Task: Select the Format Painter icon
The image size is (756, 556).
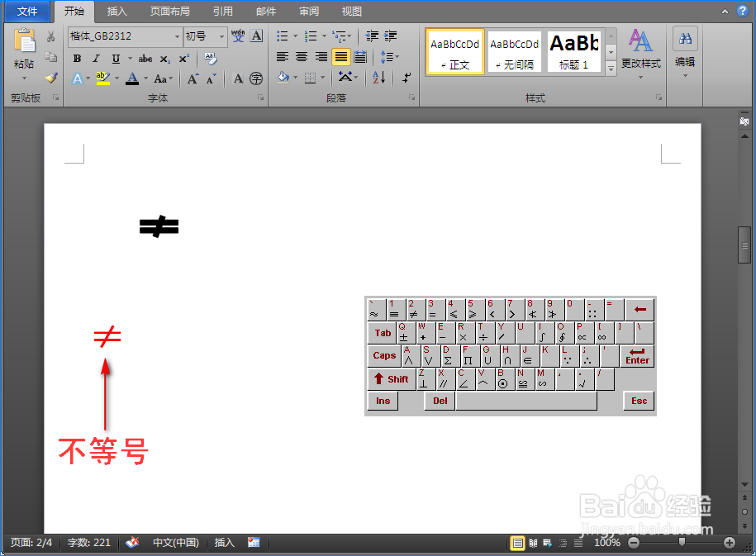Action: point(51,78)
